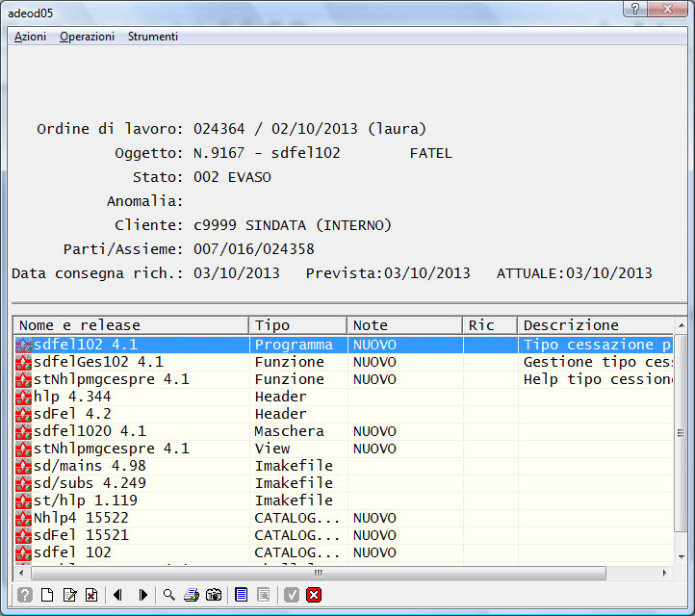Select row stNhlpmgcespre 4.1 with type Funzione
695x616 pixels.
tap(344, 379)
